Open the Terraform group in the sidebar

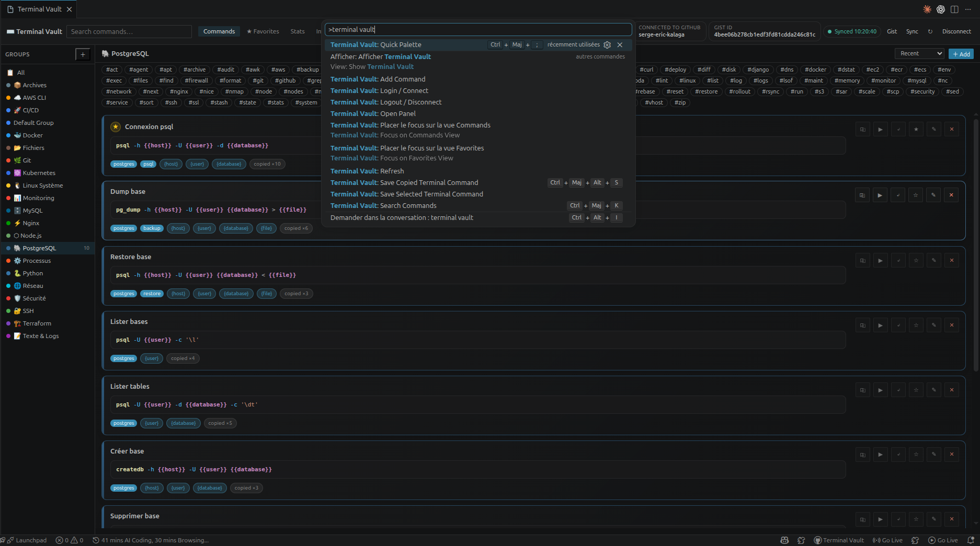tap(48, 323)
